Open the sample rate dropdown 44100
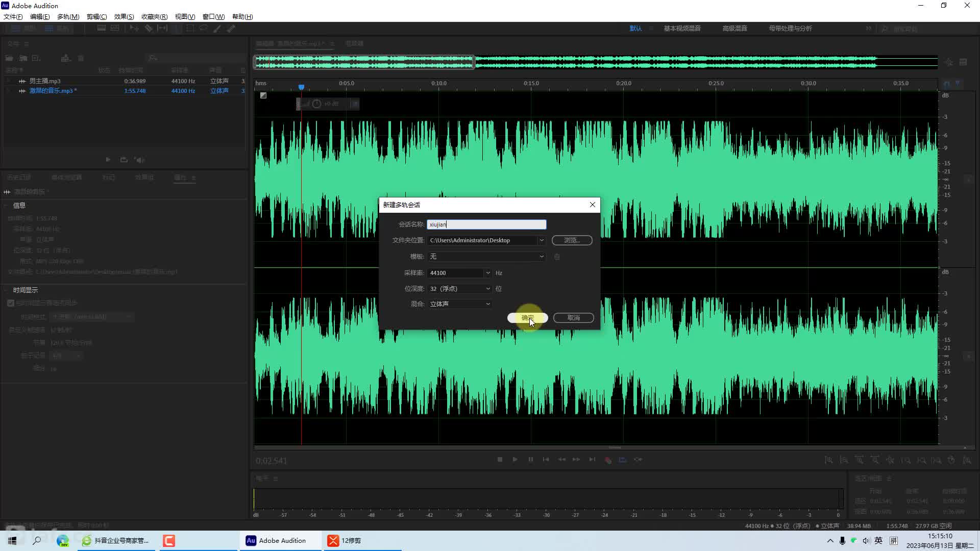The height and width of the screenshot is (551, 980). click(488, 273)
